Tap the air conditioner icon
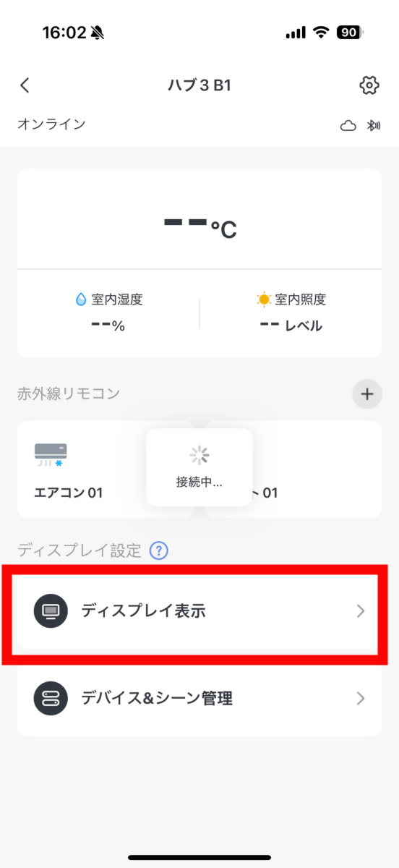This screenshot has width=399, height=868. 51,455
